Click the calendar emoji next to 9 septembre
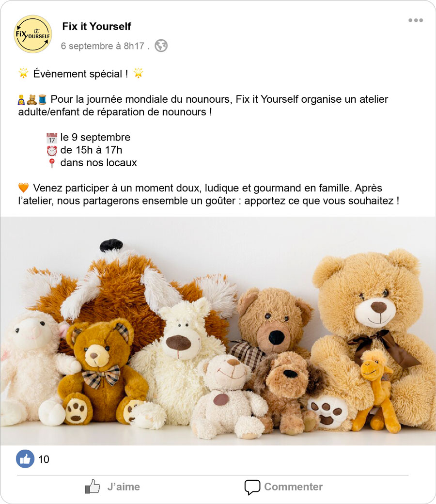Screen dimensions: 436x504 [x=52, y=138]
